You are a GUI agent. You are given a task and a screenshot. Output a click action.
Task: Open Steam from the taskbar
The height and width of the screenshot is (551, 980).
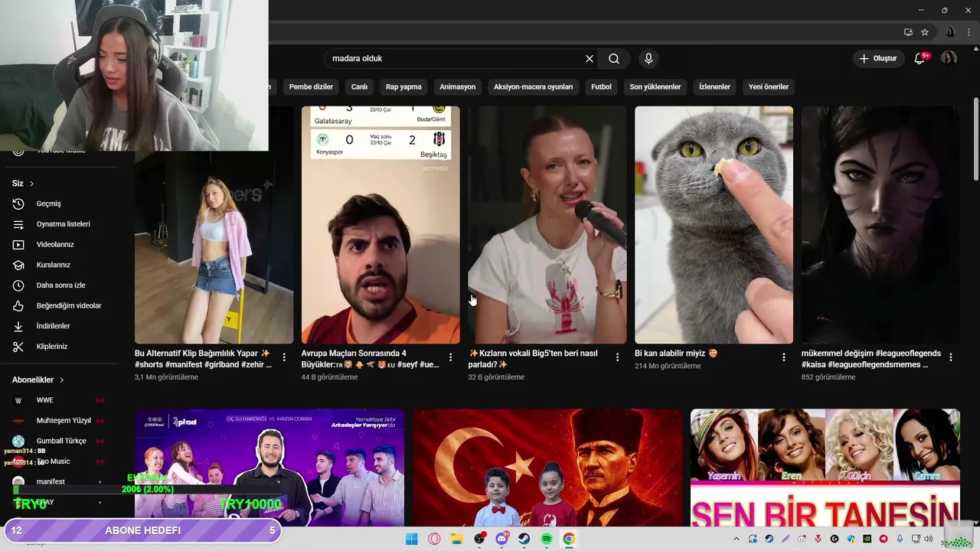click(524, 539)
